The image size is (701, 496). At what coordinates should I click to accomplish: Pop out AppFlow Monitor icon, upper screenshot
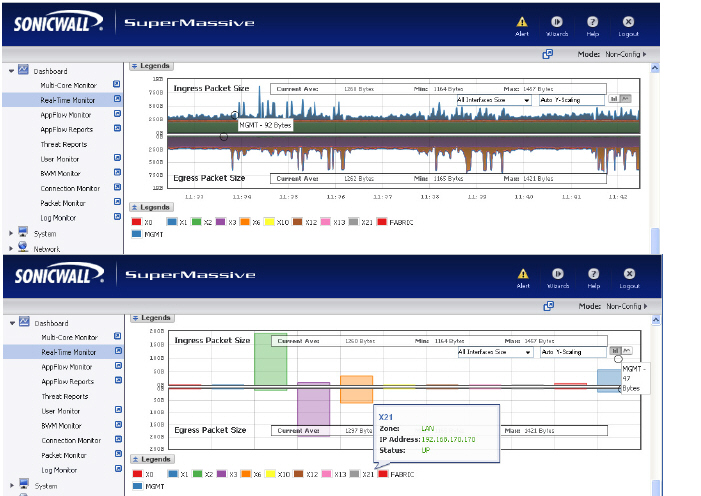[117, 114]
